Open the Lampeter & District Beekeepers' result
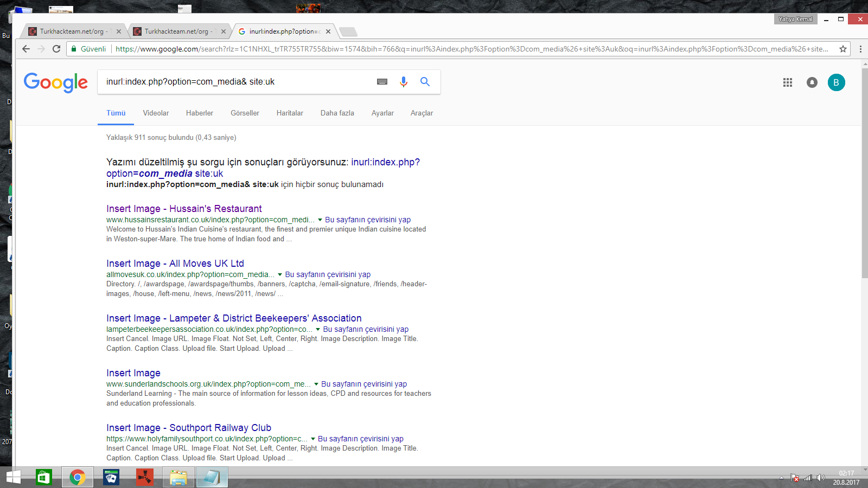Viewport: 868px width, 488px height. 234,318
